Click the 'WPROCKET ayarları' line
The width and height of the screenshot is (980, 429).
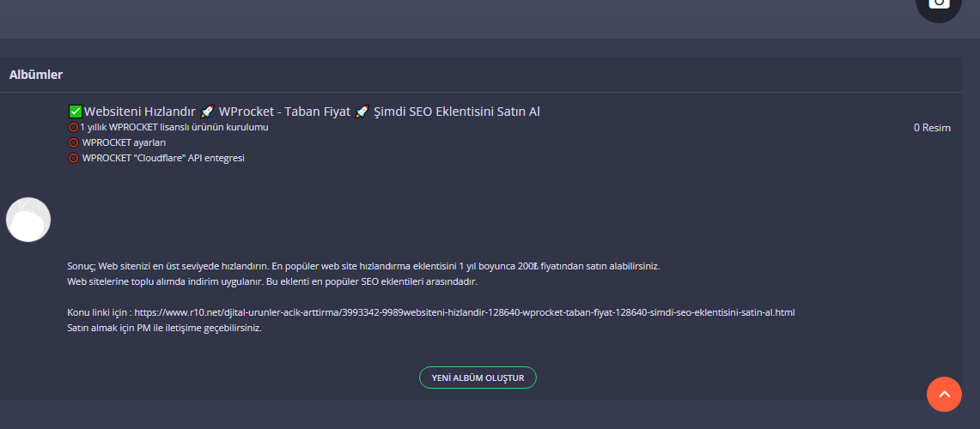click(124, 143)
